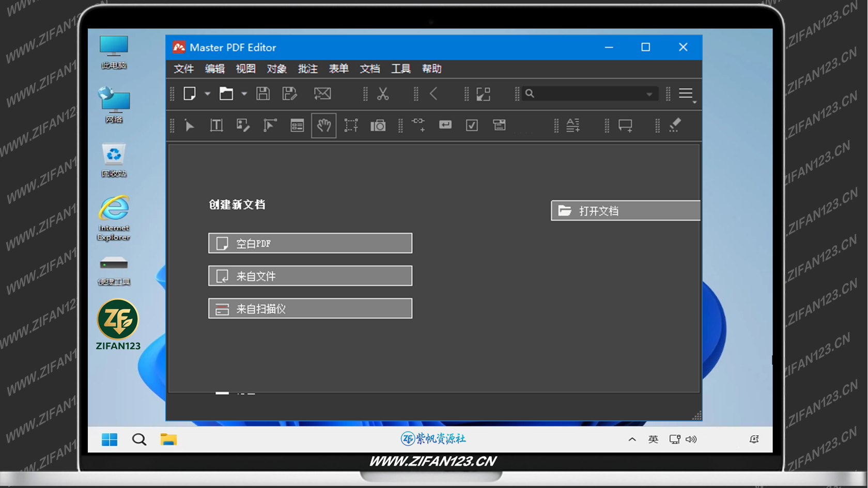Image resolution: width=868 pixels, height=488 pixels.
Task: Maximize the Master PDF Editor window
Action: pos(646,47)
